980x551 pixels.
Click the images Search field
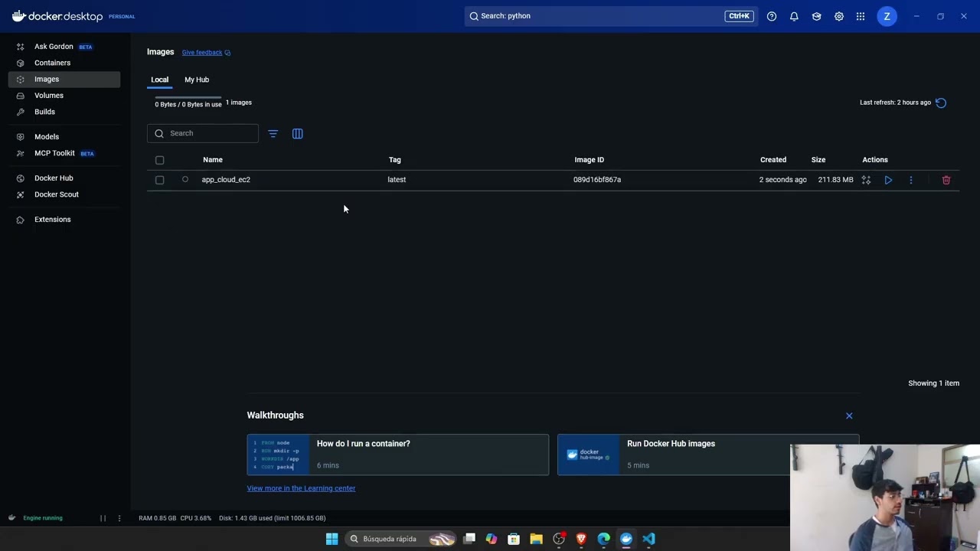pyautogui.click(x=203, y=133)
